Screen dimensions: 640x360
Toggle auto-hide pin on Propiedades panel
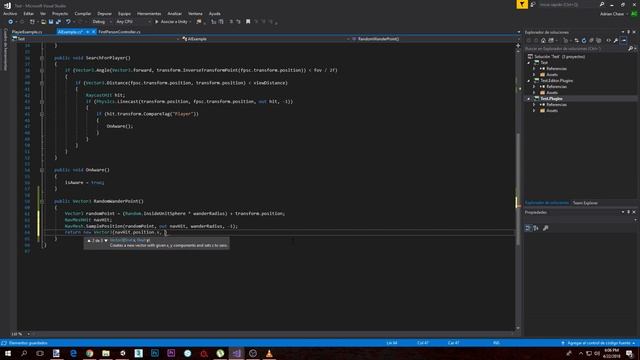(x=629, y=212)
